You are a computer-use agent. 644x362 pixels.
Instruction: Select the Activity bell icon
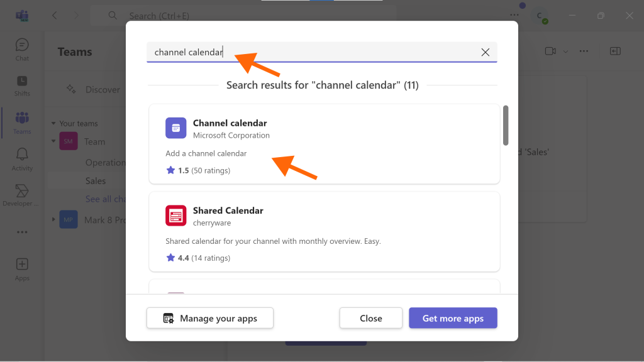pos(22,155)
